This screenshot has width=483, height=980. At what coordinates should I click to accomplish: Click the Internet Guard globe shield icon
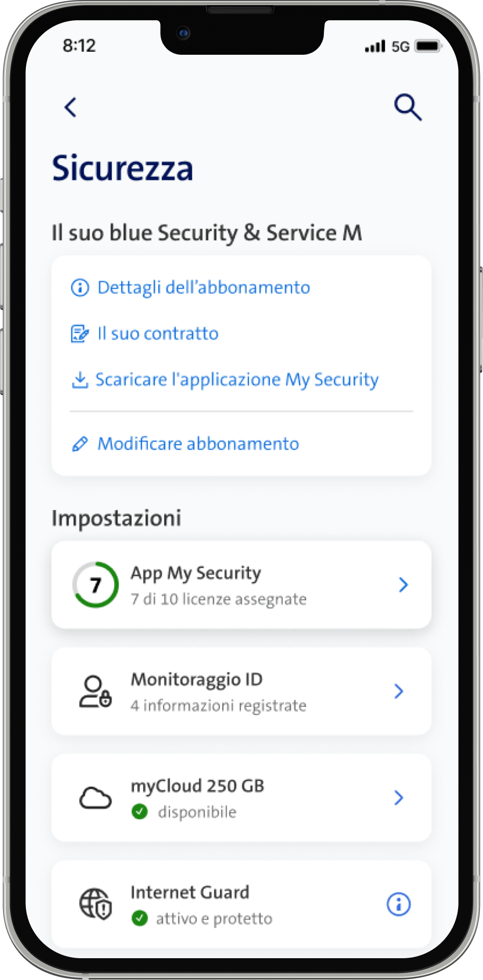(95, 904)
